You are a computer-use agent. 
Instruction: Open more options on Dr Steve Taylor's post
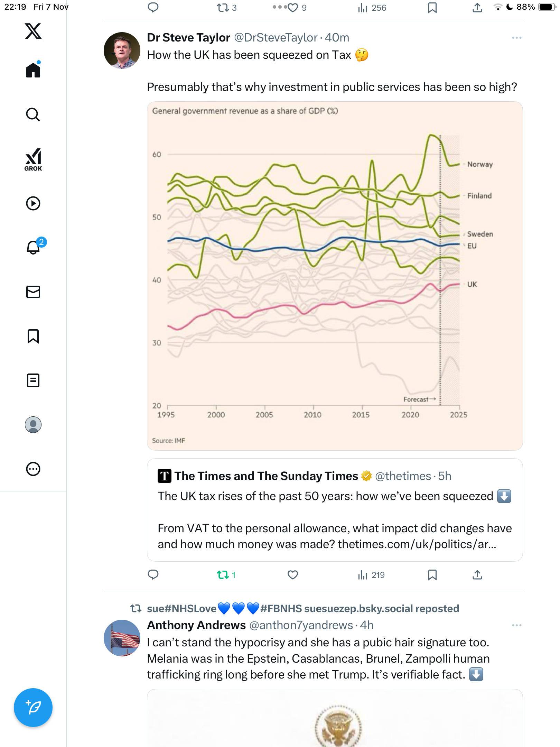516,38
